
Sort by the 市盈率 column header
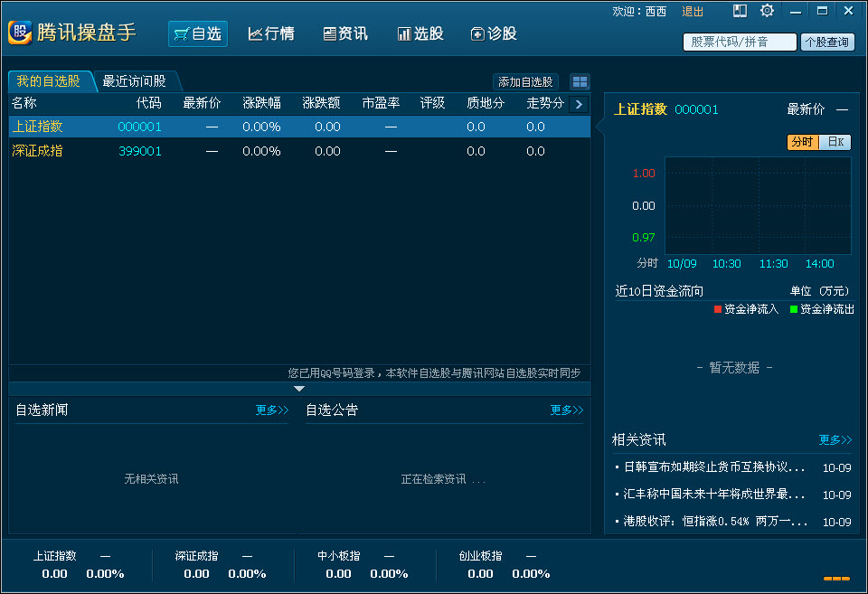click(381, 103)
